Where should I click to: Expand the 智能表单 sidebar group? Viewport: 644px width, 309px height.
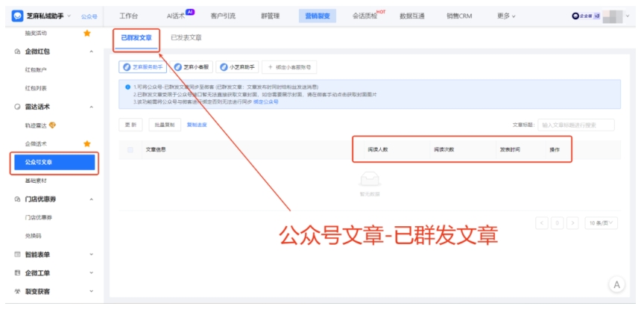point(91,255)
